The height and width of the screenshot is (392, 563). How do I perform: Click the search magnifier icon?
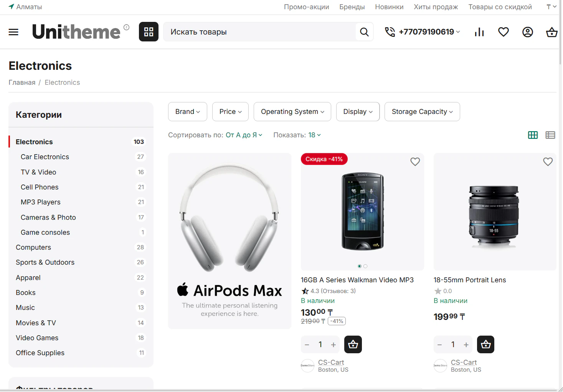(x=364, y=32)
